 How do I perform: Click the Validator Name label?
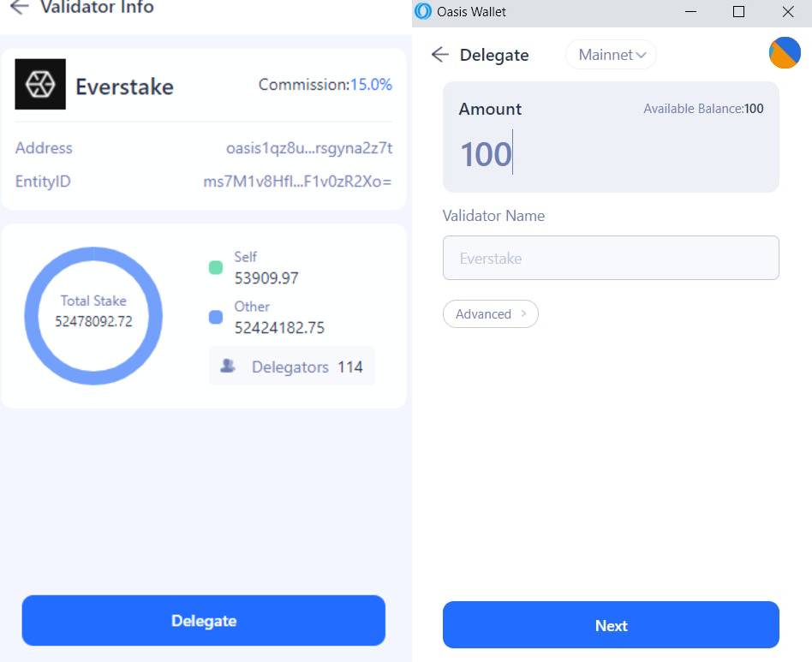click(x=493, y=215)
